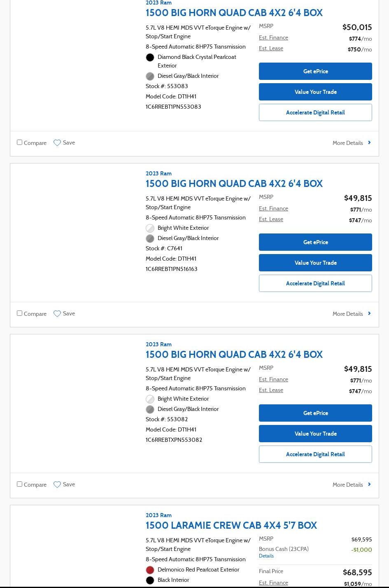Click the Delmonico Red Pearlcoat exterior swatch
The height and width of the screenshot is (588, 389).
coord(150,570)
